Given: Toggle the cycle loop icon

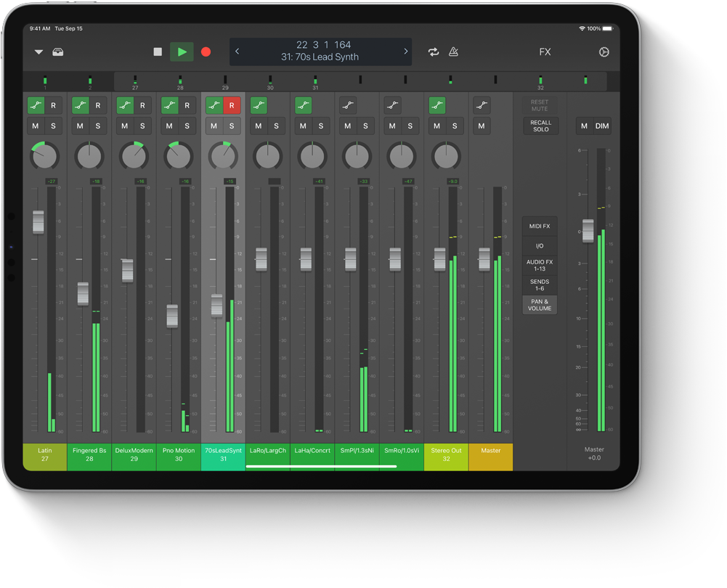Looking at the screenshot, I should click(x=434, y=52).
